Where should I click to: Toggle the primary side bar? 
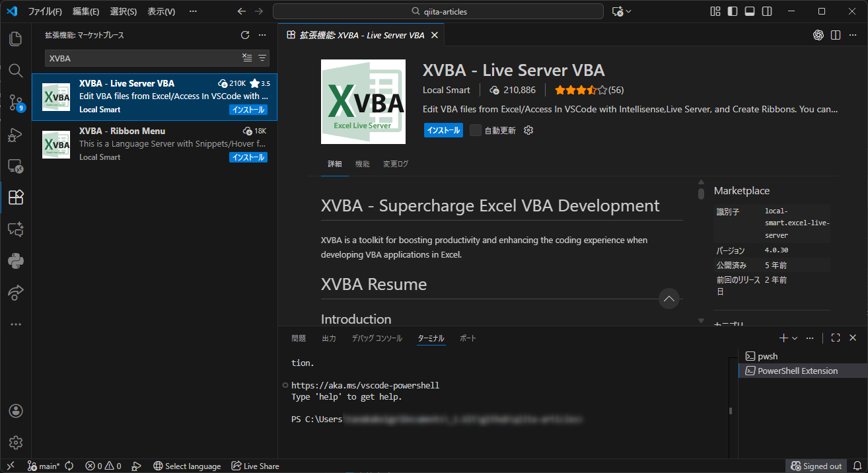pyautogui.click(x=733, y=11)
